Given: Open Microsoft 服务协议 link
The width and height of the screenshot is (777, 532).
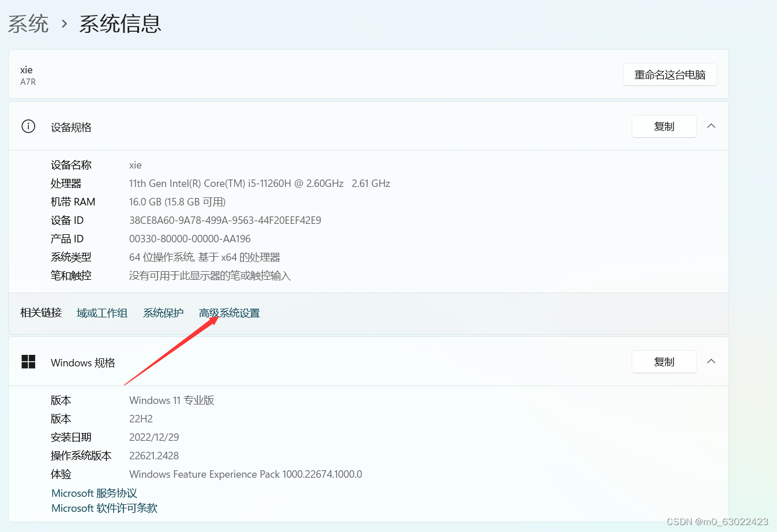Looking at the screenshot, I should [x=94, y=493].
